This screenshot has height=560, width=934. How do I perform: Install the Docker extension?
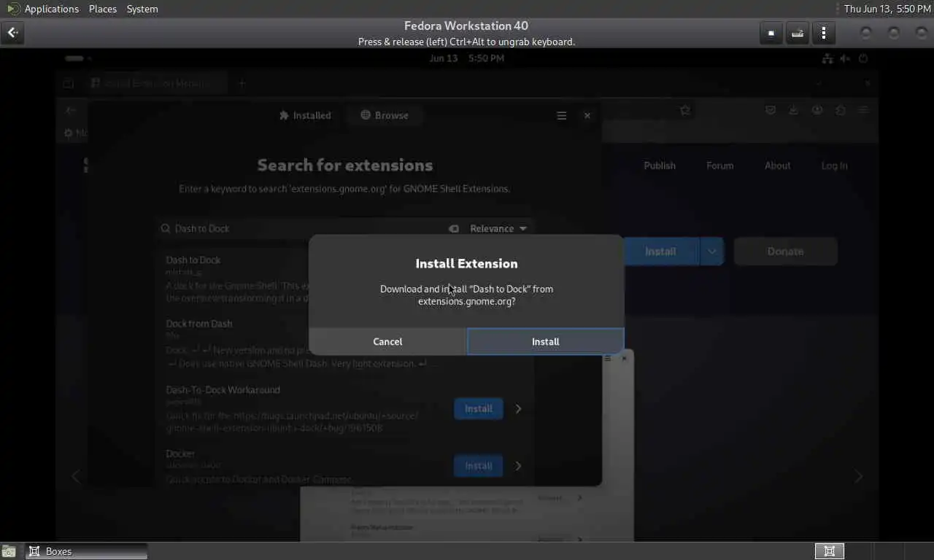[479, 465]
